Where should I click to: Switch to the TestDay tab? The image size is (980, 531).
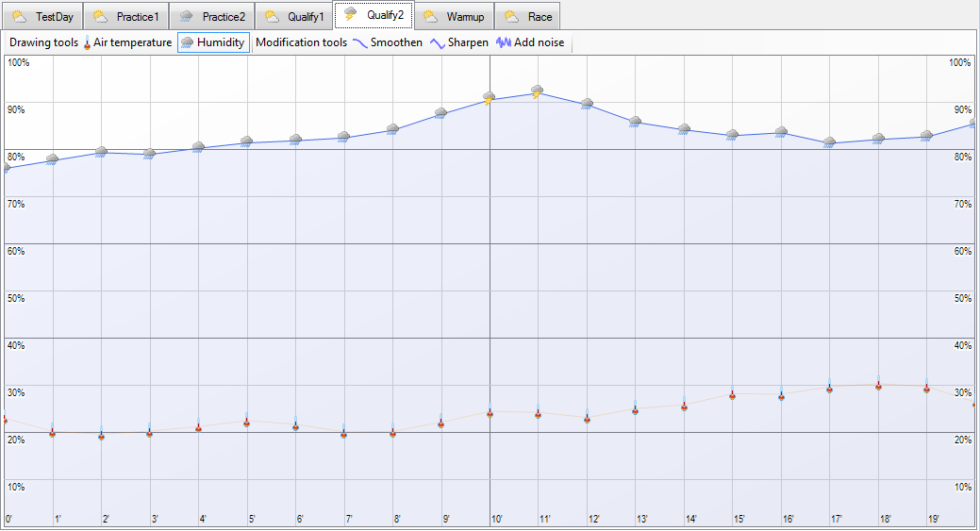pyautogui.click(x=42, y=17)
